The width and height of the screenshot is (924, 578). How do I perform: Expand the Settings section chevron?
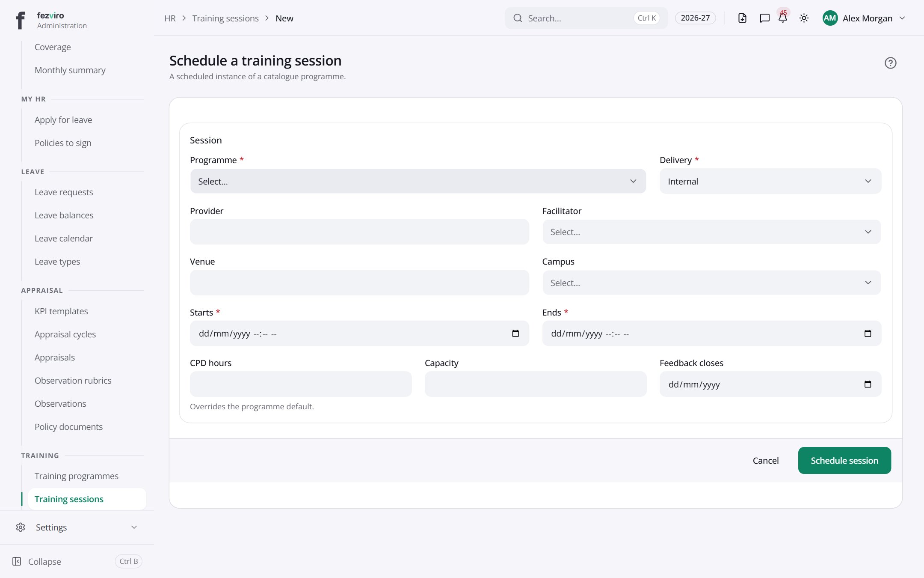click(x=134, y=527)
